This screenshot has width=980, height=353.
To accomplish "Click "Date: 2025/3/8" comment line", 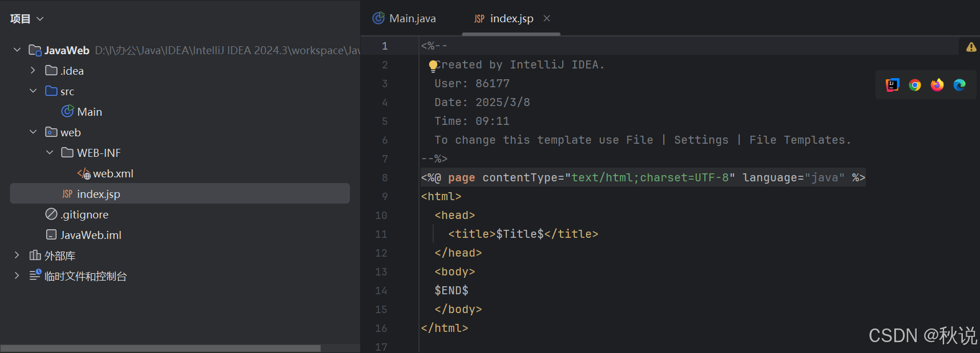I will point(482,102).
